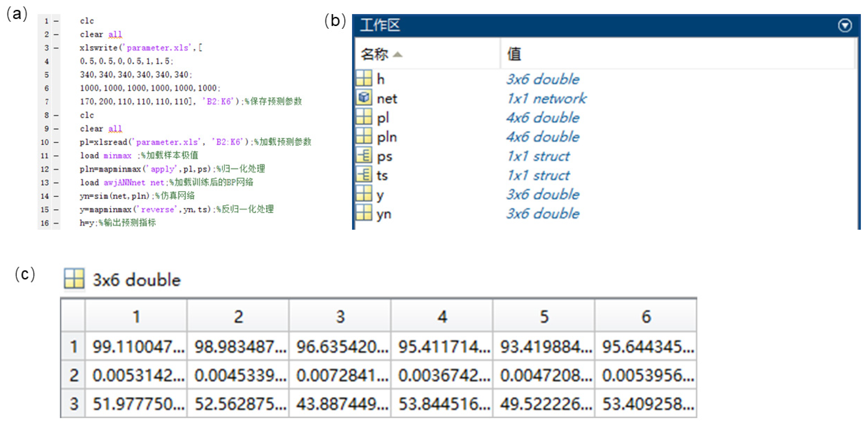
Task: Click the grid icon next to variable yn
Action: 364,213
